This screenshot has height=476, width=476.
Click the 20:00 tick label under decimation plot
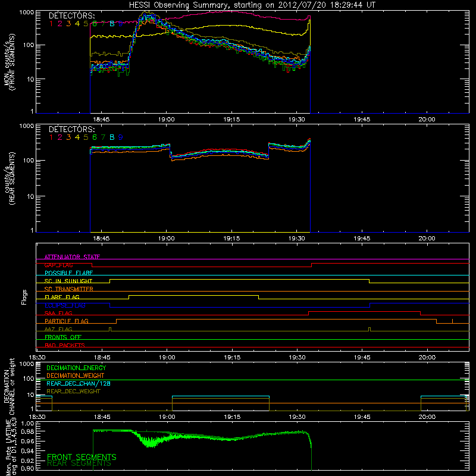[427, 417]
